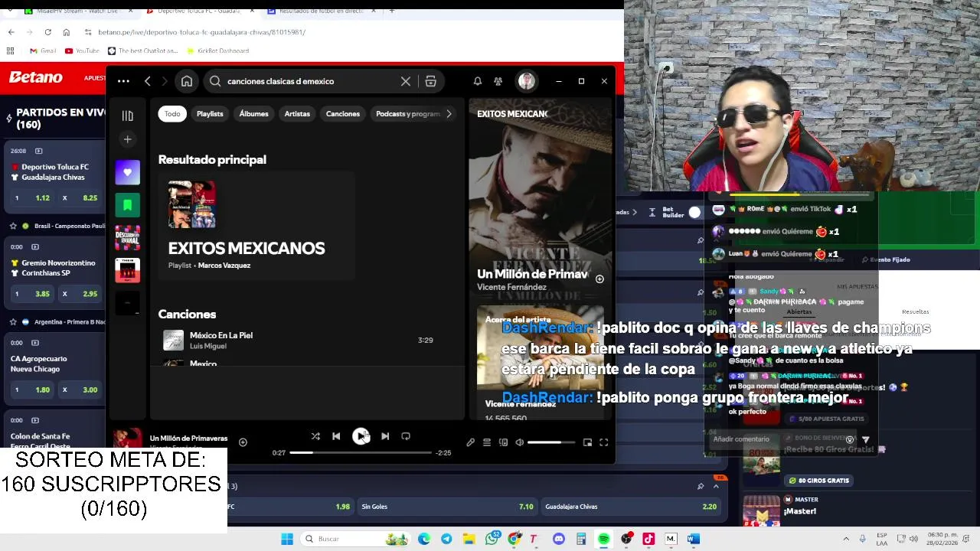The width and height of the screenshot is (980, 551).
Task: Show more filter chips with arrow
Action: [449, 114]
